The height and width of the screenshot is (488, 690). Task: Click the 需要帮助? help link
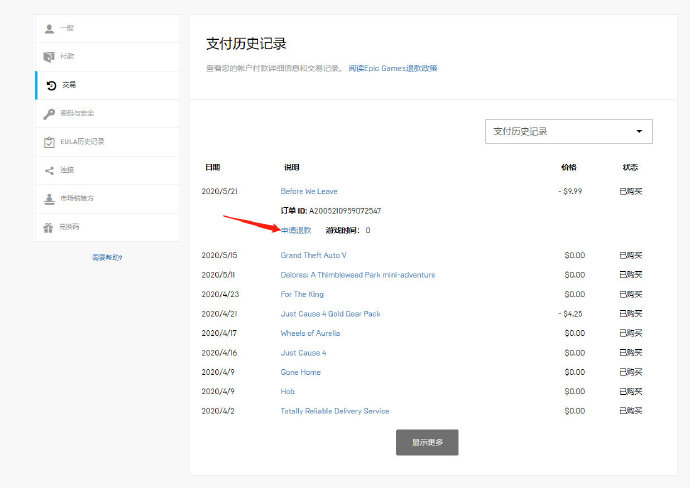pyautogui.click(x=107, y=257)
